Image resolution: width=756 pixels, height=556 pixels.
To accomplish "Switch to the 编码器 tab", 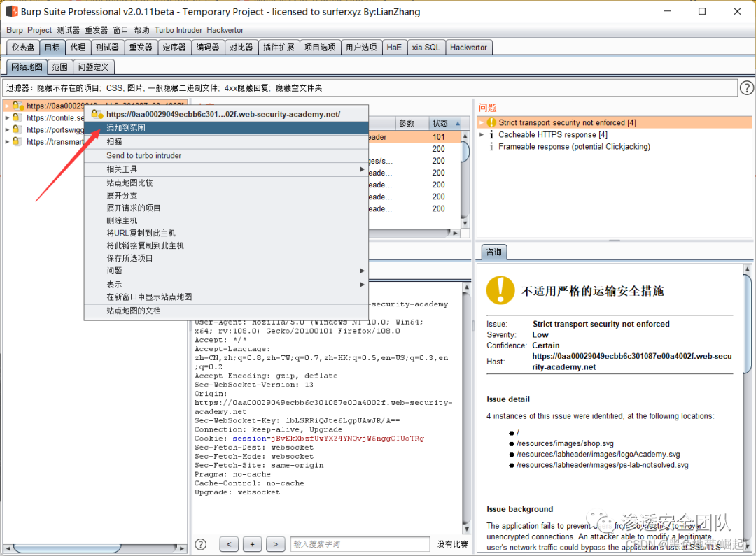I will [x=208, y=48].
